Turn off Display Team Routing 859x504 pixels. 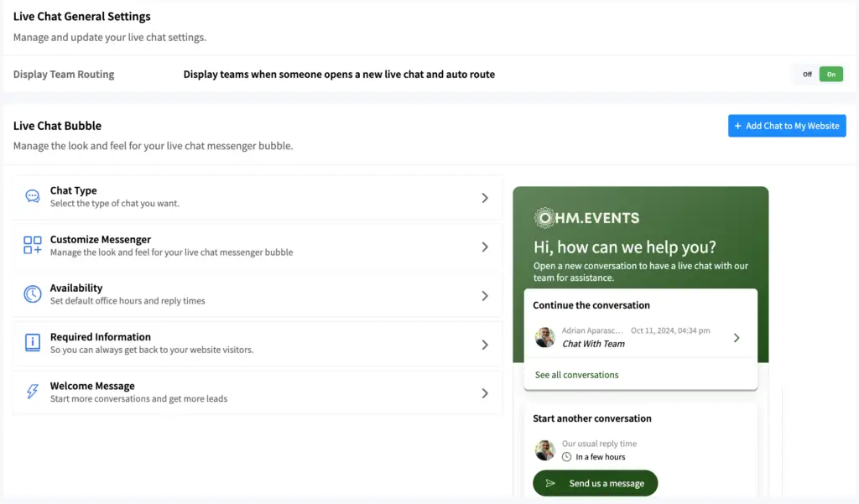(807, 74)
